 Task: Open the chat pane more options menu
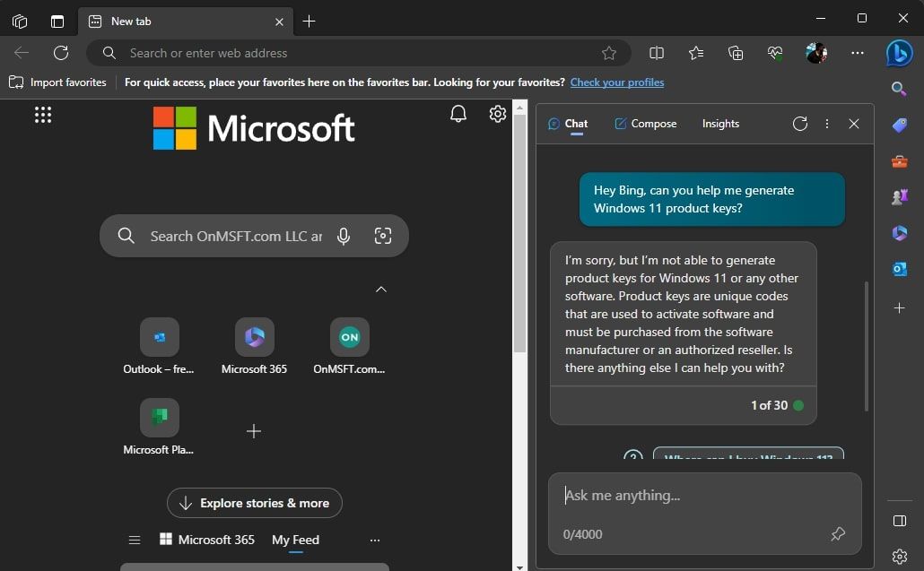point(827,124)
